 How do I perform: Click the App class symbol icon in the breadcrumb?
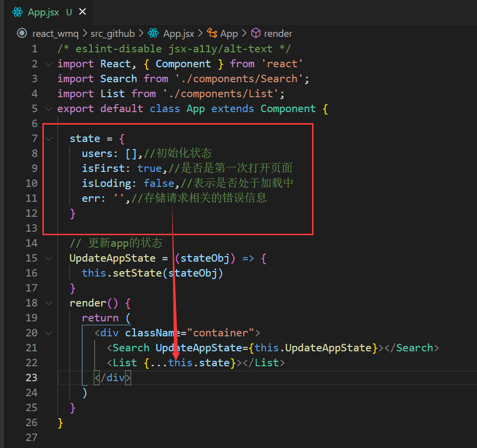[x=212, y=33]
